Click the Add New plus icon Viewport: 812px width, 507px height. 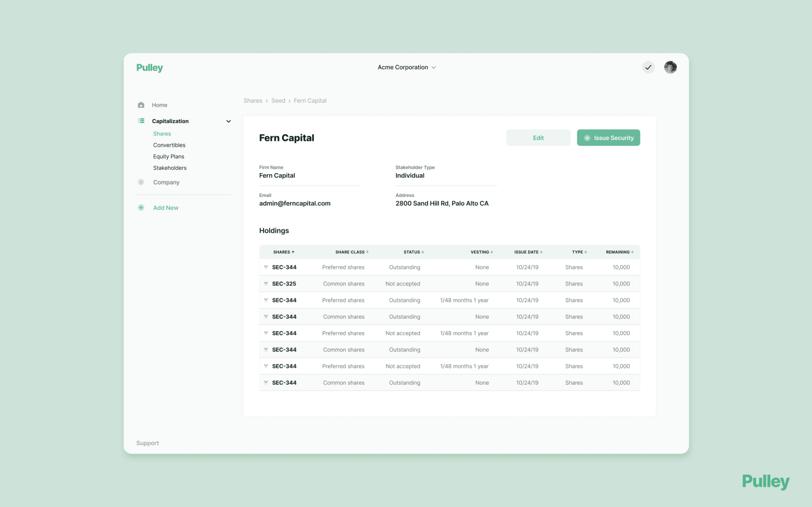click(x=141, y=208)
